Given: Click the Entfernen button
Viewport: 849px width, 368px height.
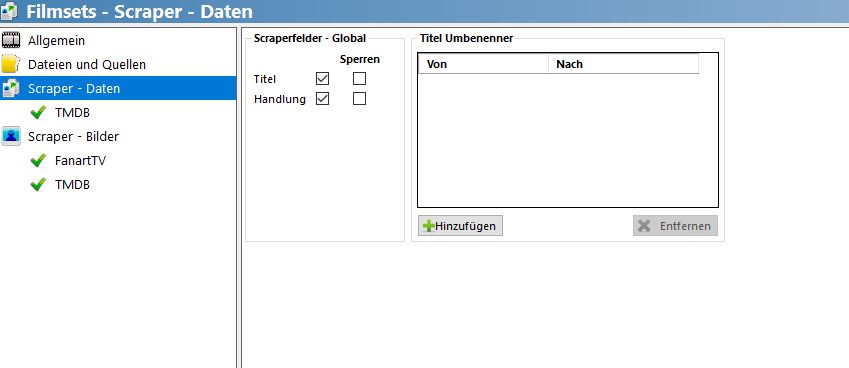Looking at the screenshot, I should pyautogui.click(x=675, y=226).
